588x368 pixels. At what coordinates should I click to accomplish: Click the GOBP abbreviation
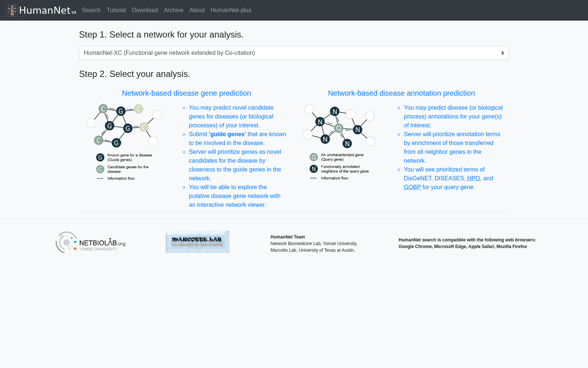pos(412,187)
